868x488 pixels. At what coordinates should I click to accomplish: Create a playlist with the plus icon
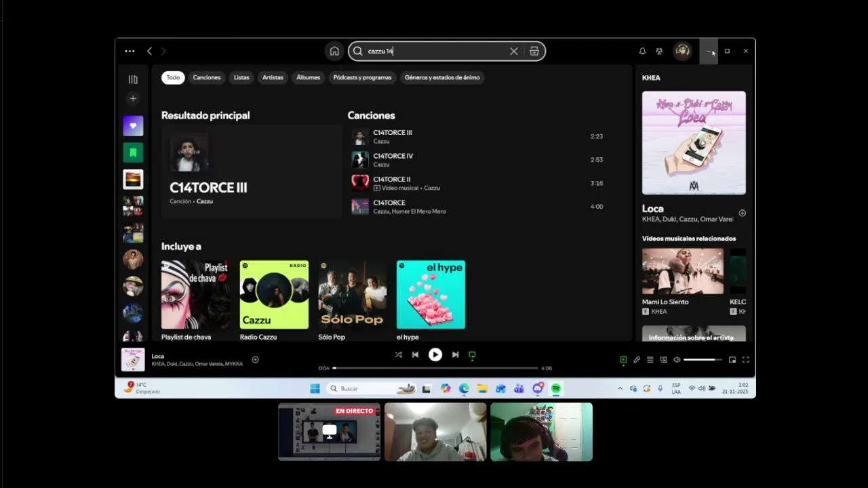(x=133, y=99)
